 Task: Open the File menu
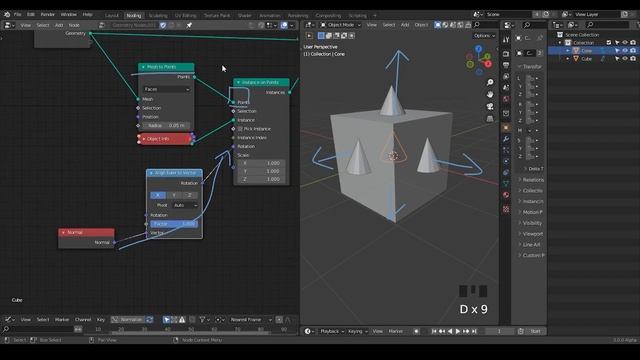[x=18, y=15]
